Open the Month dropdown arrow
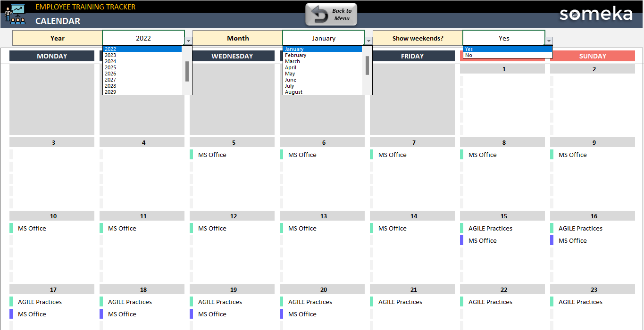644x330 pixels. coord(368,41)
